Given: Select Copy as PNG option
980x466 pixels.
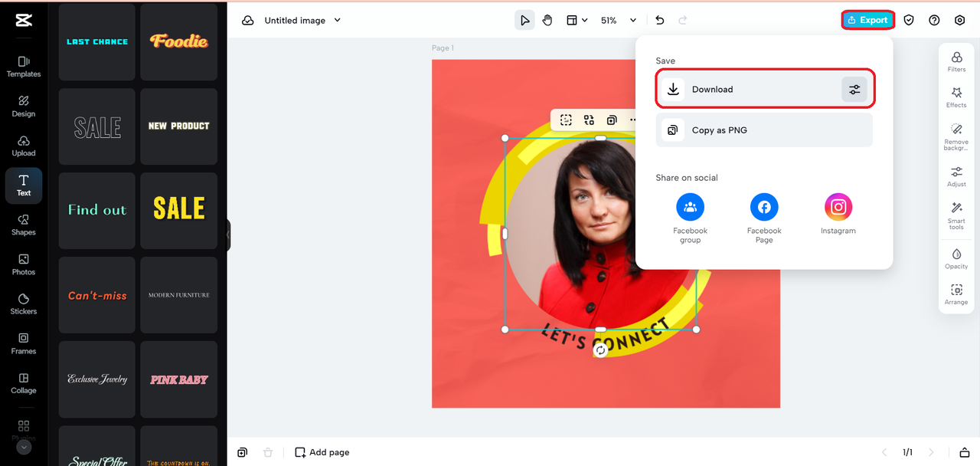Looking at the screenshot, I should 764,130.
